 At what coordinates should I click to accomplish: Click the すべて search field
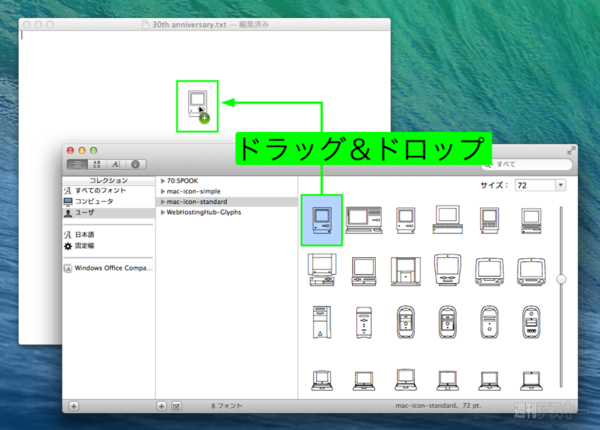(x=527, y=165)
